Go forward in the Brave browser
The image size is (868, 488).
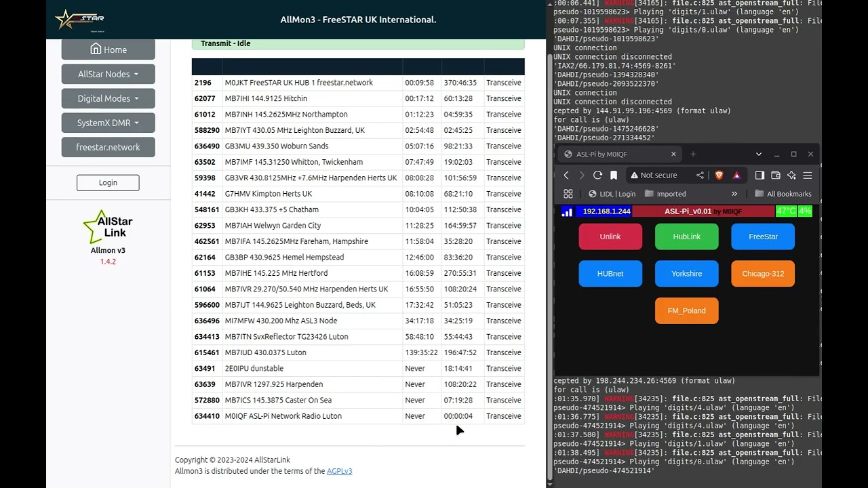point(581,175)
